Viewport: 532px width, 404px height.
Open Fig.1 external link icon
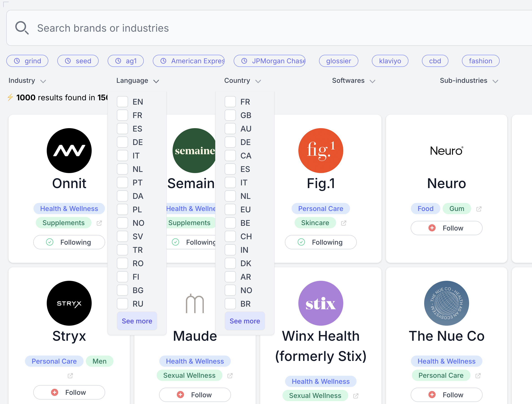point(344,223)
